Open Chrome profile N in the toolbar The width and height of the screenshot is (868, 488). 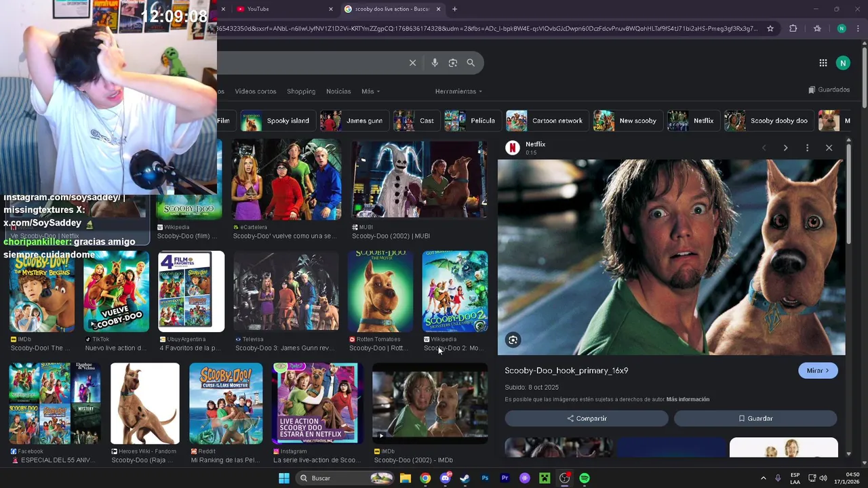click(x=842, y=28)
